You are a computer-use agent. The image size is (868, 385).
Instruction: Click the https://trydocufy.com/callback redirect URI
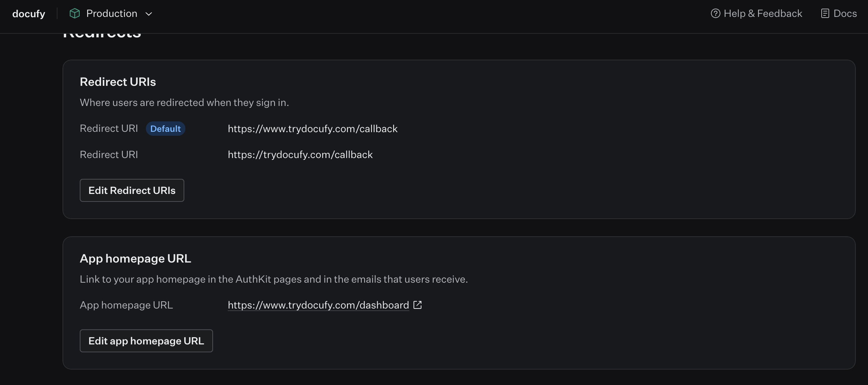point(300,154)
